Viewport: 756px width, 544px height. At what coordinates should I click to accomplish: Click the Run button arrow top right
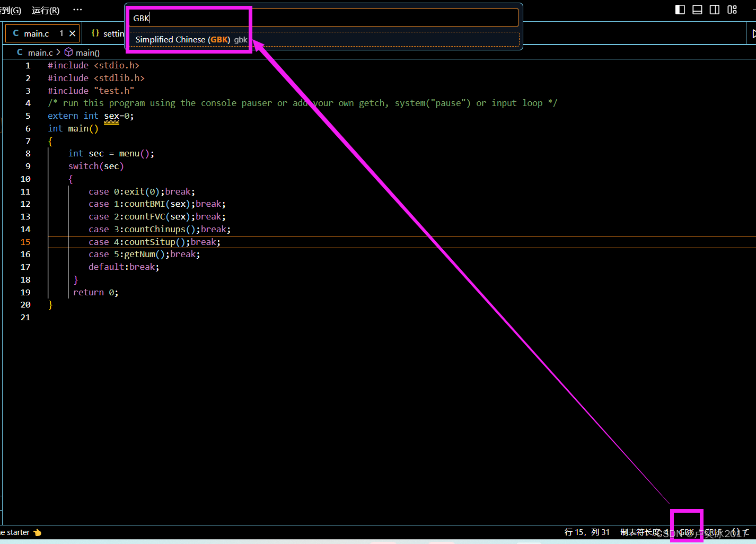point(753,33)
